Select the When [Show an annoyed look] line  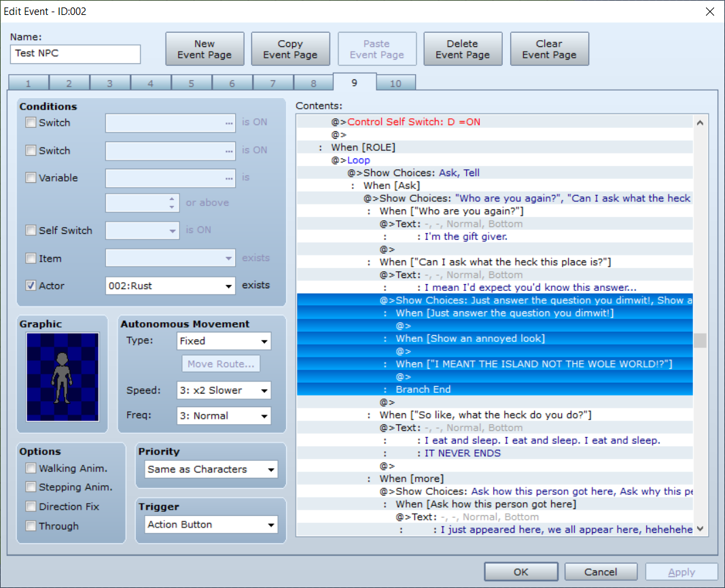[x=495, y=338]
